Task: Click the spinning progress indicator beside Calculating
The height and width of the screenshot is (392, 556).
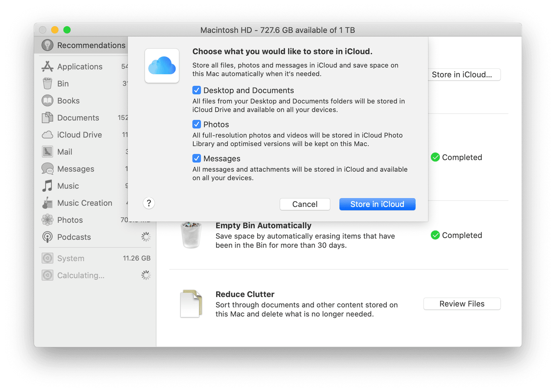Action: (146, 275)
